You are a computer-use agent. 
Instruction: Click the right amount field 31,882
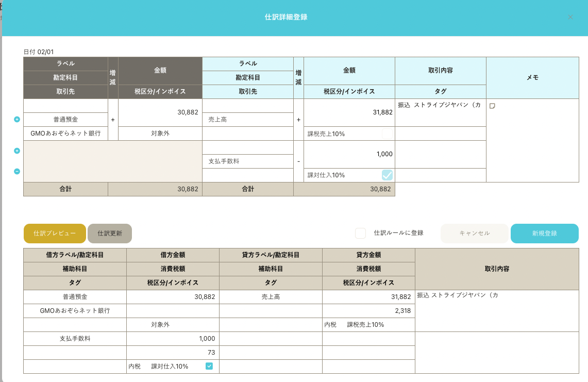point(349,112)
